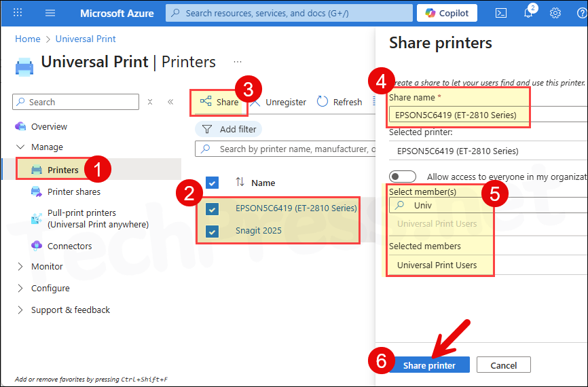Uncheck the Snagit 2025 checkbox
Viewport: 588px width, 387px height.
[x=213, y=232]
